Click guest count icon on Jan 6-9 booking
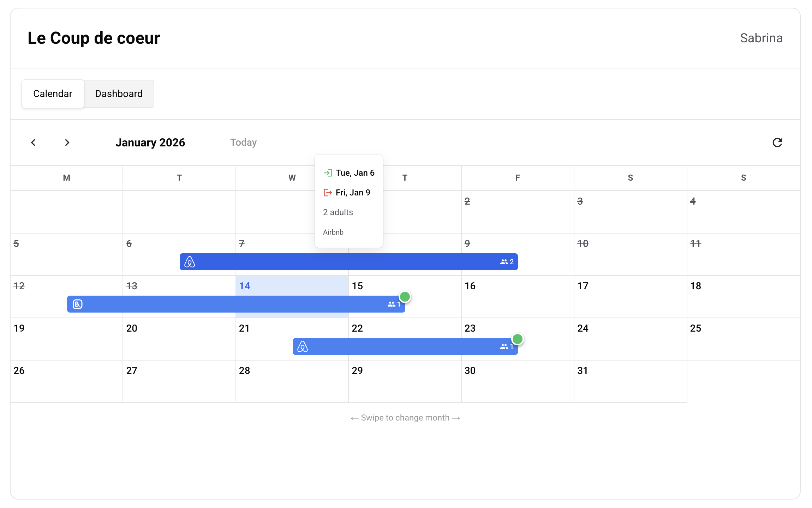The width and height of the screenshot is (812, 508). tap(504, 262)
